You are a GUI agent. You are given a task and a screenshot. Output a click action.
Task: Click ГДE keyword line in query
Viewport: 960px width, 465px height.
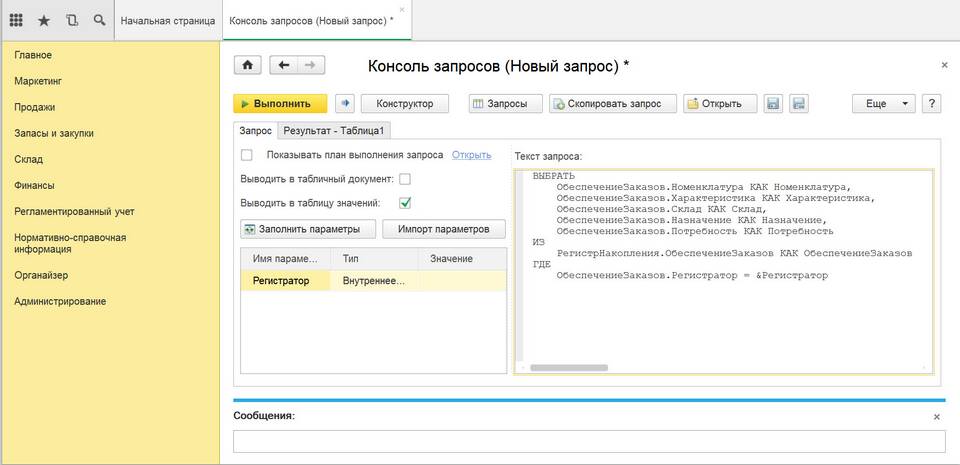pos(542,264)
